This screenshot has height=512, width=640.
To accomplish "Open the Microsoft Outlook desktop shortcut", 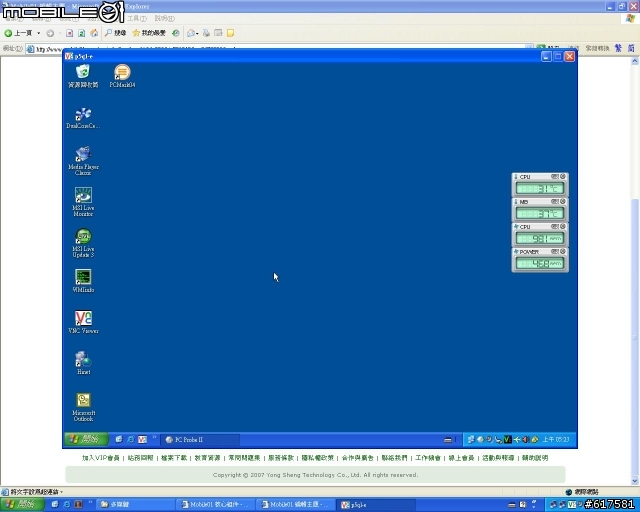I will click(x=83, y=407).
